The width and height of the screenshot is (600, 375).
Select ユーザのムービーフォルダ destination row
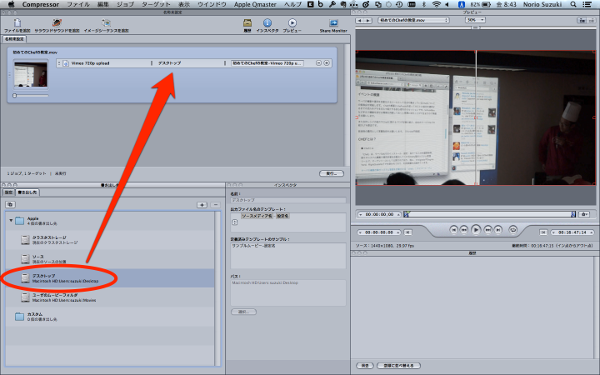click(x=110, y=297)
